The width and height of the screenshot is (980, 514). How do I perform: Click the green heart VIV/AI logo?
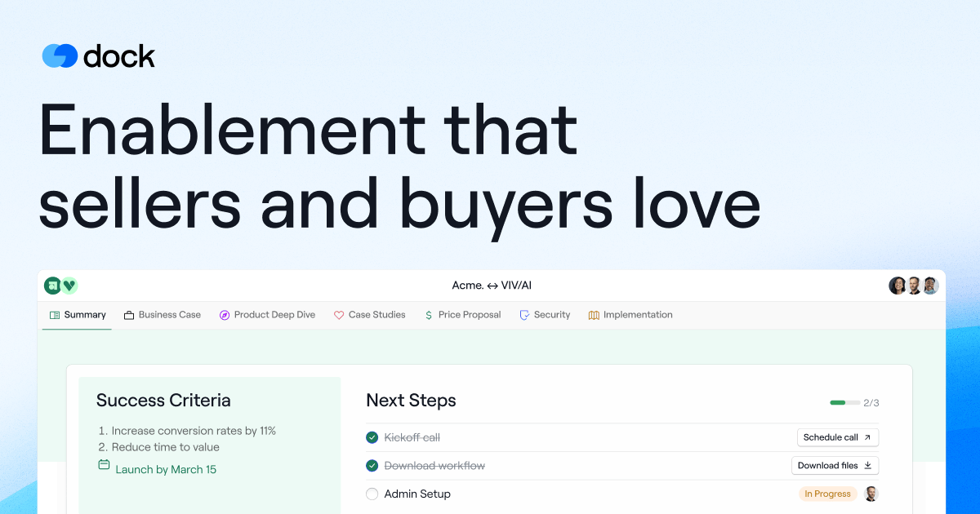(69, 286)
